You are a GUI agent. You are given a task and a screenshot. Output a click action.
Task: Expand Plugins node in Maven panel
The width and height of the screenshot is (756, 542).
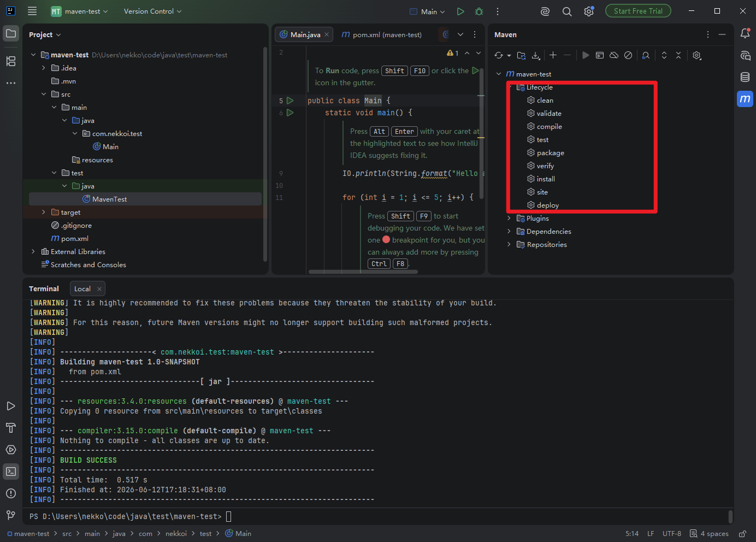coord(509,218)
